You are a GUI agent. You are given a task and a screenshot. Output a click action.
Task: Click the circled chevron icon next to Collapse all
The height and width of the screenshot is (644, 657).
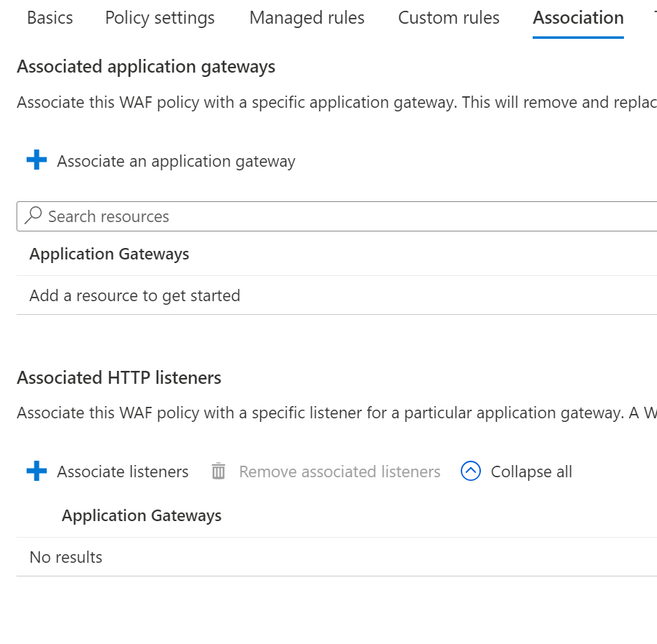coord(471,471)
